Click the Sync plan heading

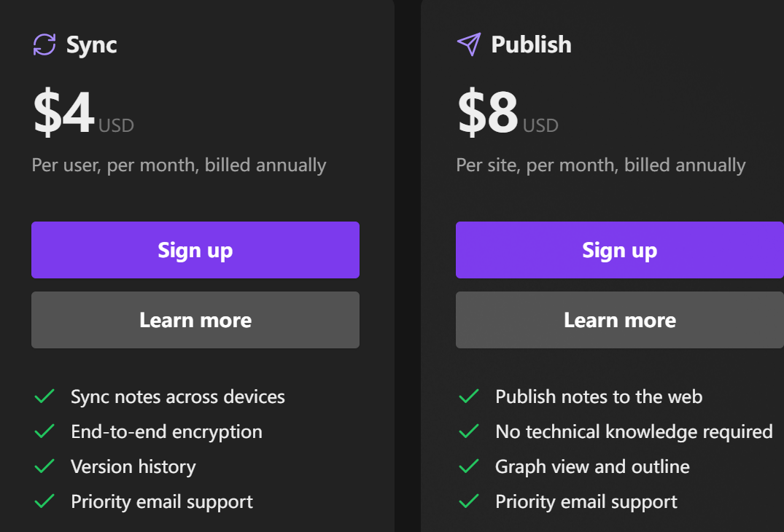click(x=91, y=44)
